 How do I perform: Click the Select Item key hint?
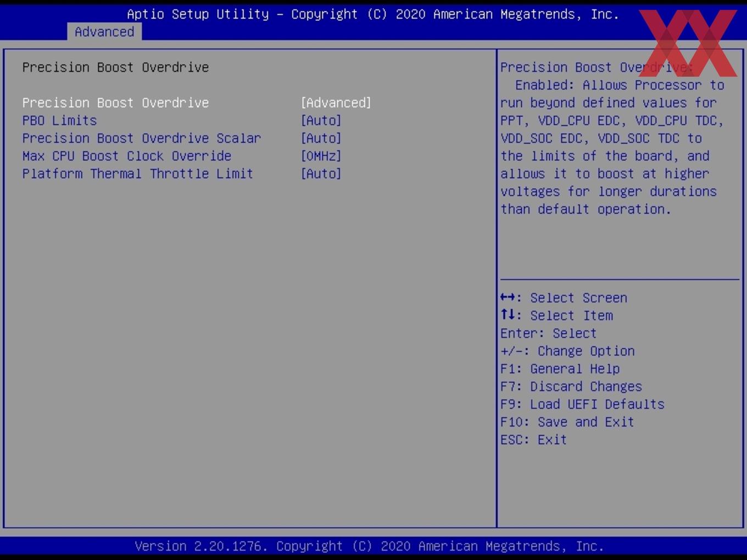pos(556,315)
